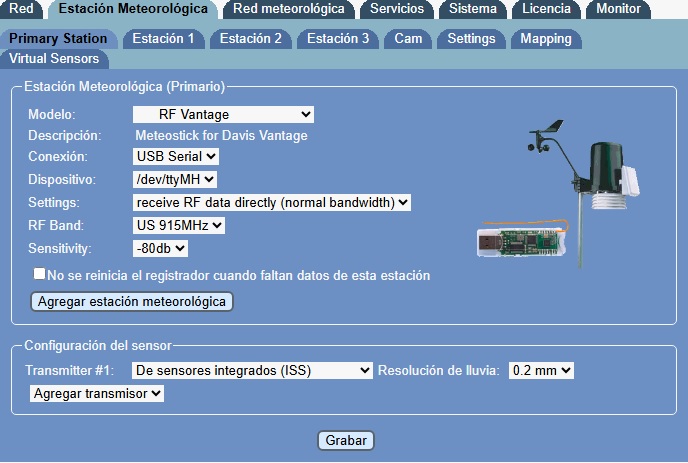The height and width of the screenshot is (463, 688).
Task: Go to the Servicios tab
Action: tap(396, 9)
